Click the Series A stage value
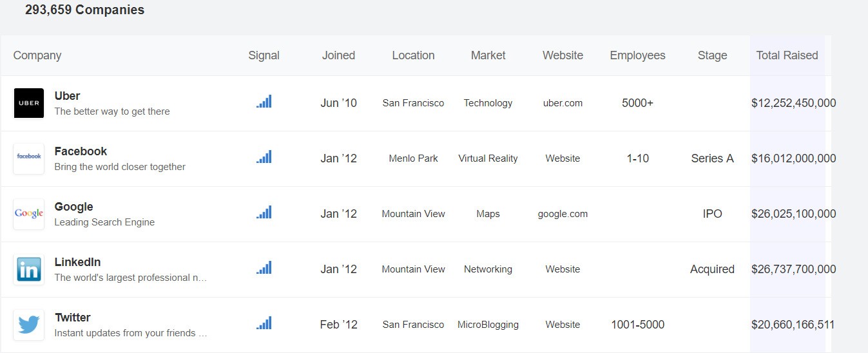The image size is (868, 353). point(713,158)
